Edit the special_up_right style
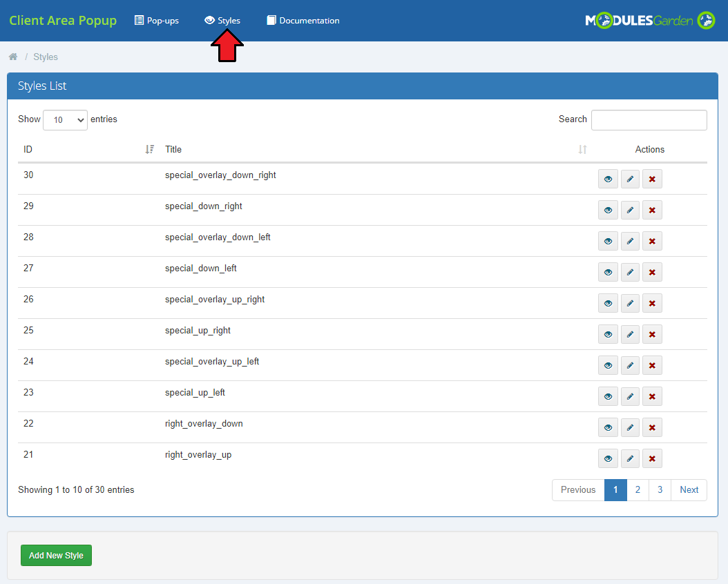728x584 pixels. pyautogui.click(x=630, y=334)
